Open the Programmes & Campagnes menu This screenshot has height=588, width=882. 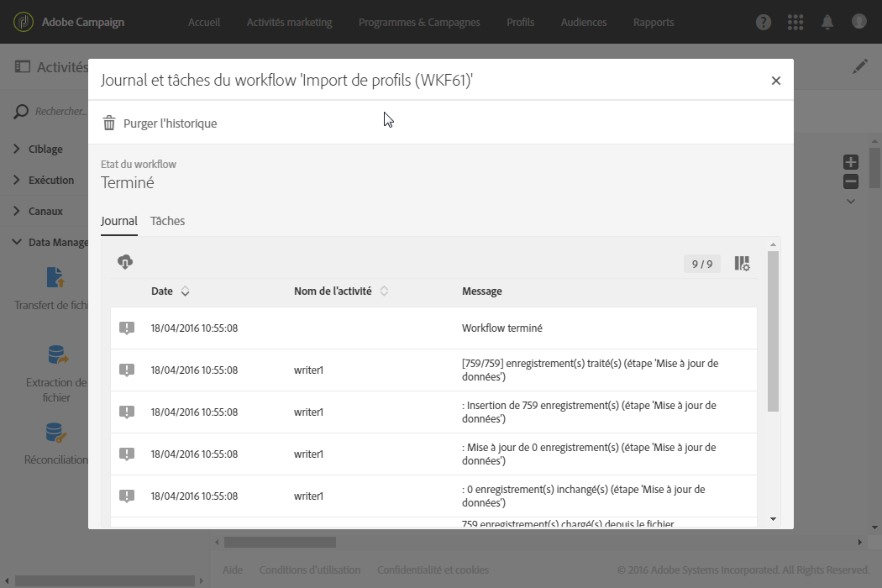[419, 22]
